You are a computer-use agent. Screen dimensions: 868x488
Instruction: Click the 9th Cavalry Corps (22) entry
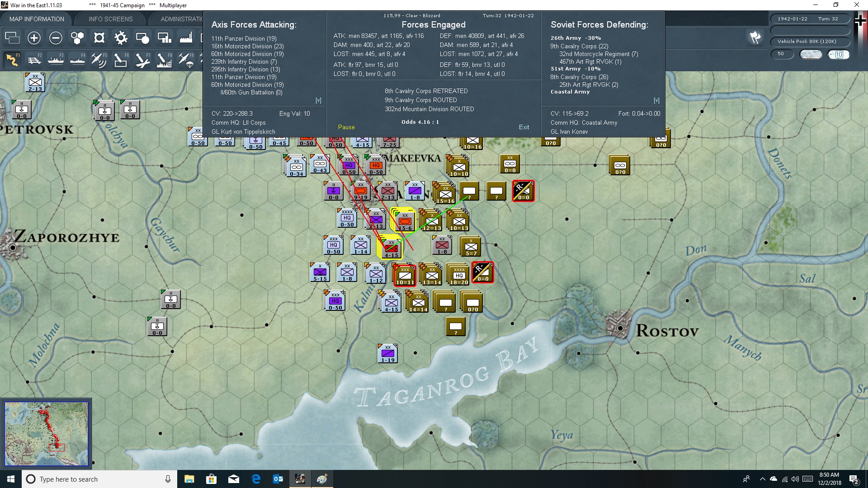click(x=579, y=46)
